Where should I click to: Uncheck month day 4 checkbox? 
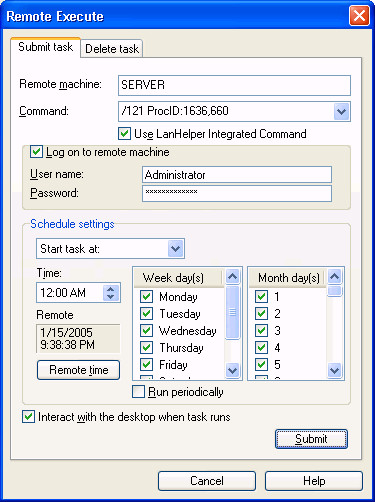coord(261,348)
